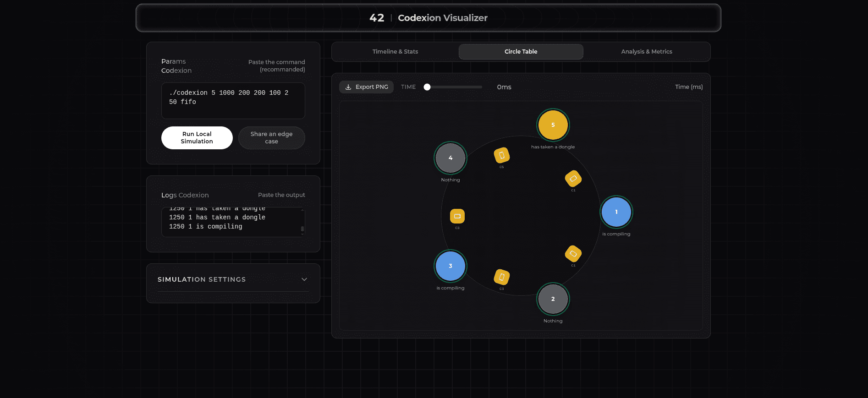Click dongle icon between coders 1 and 2

[x=573, y=254]
